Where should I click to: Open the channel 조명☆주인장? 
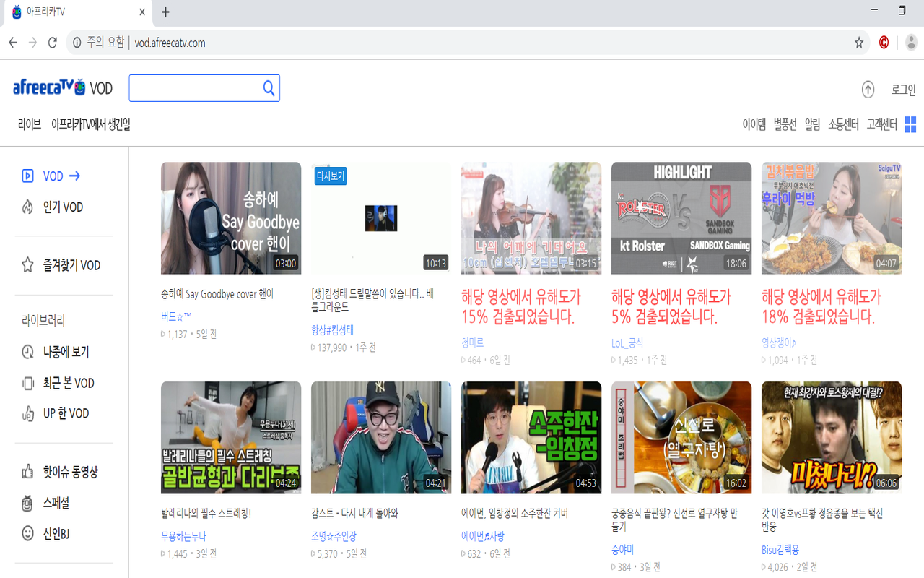tap(334, 536)
